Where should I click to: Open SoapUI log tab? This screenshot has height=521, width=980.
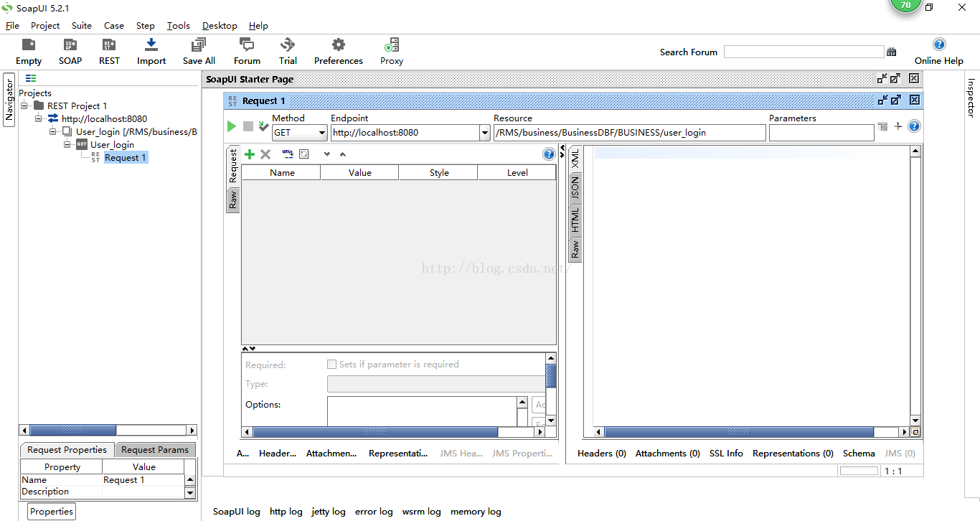click(x=237, y=512)
